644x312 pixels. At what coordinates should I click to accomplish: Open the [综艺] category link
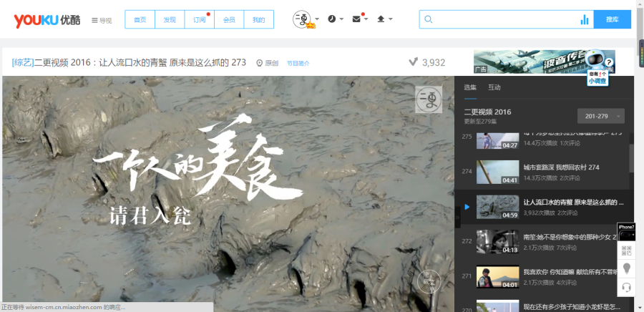23,62
